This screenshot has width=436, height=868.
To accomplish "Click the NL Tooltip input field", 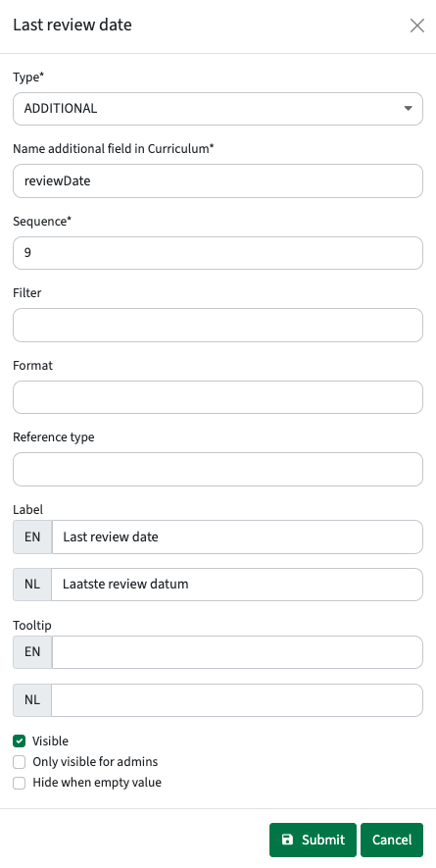I will [237, 700].
